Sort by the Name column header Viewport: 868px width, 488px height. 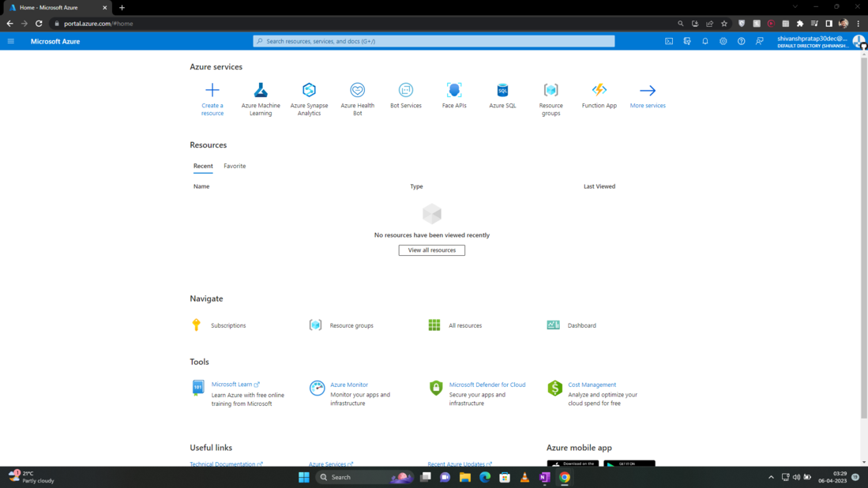pyautogui.click(x=201, y=186)
